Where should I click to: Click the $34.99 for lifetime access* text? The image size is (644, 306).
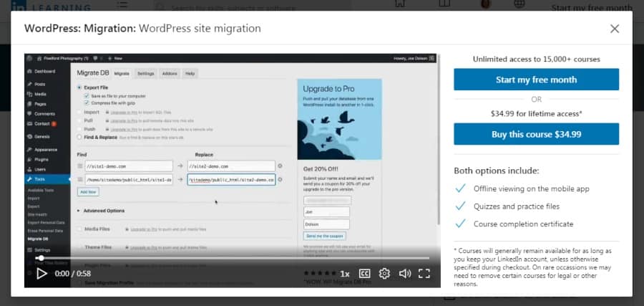[536, 113]
